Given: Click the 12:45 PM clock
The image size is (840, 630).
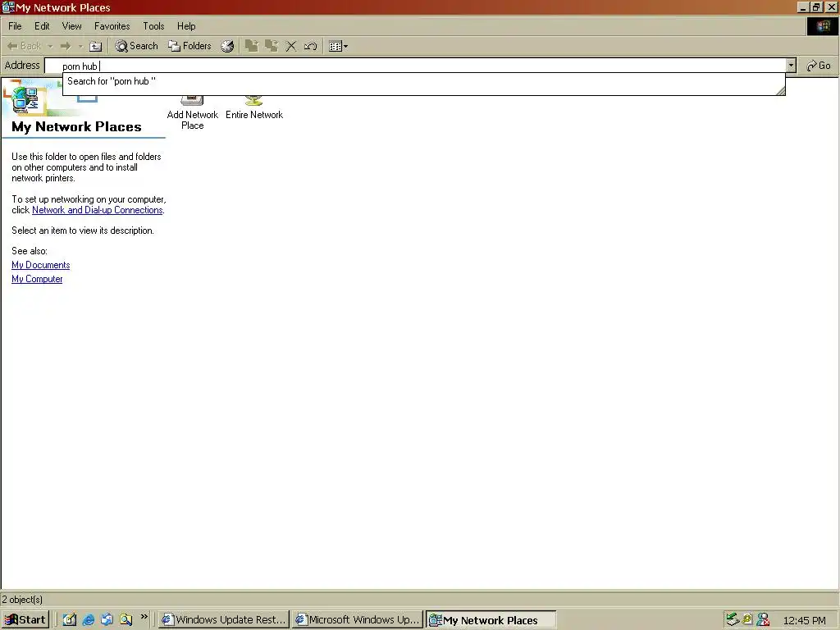Looking at the screenshot, I should click(804, 620).
